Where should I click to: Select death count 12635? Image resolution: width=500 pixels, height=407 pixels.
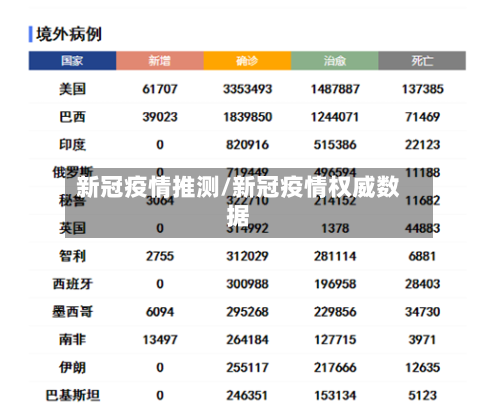tap(422, 367)
